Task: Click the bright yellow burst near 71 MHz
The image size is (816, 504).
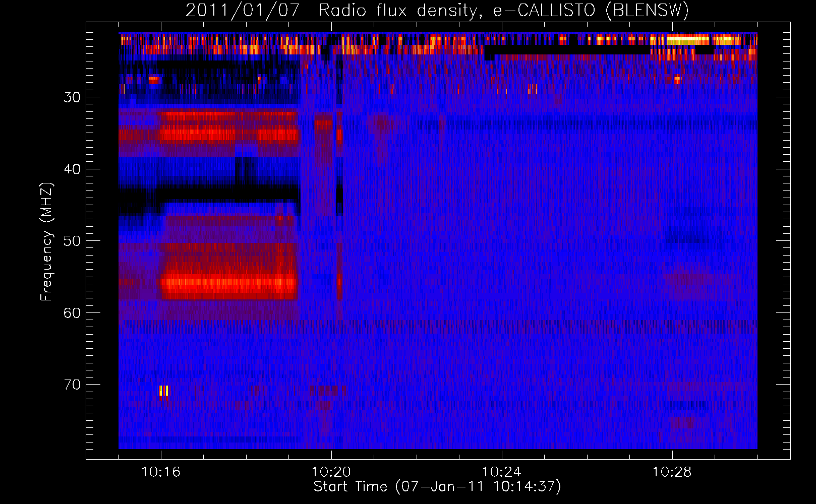Action: coord(163,391)
